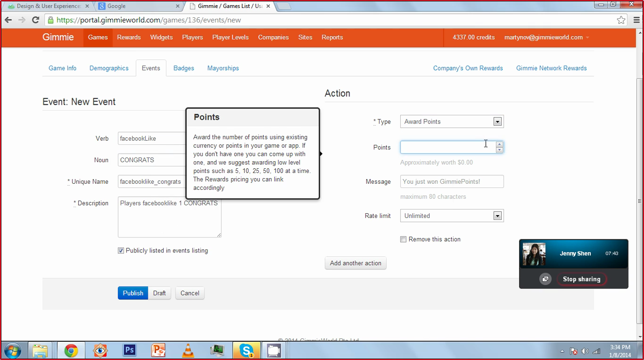Check the Remove this action box
Viewport: 644px width, 360px height.
(403, 239)
